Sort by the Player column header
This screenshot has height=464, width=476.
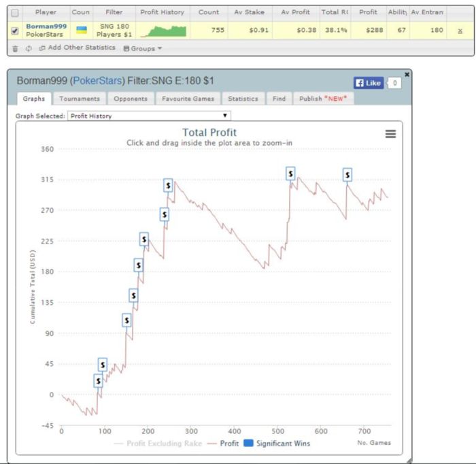click(46, 12)
